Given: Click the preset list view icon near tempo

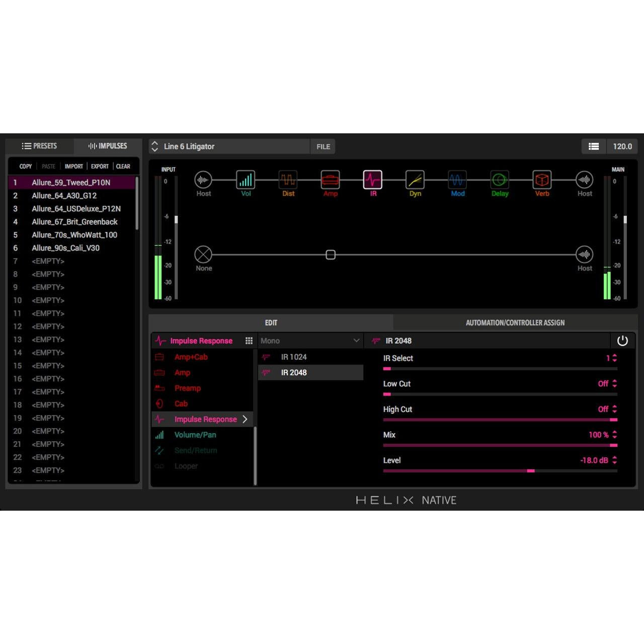Looking at the screenshot, I should tap(594, 146).
